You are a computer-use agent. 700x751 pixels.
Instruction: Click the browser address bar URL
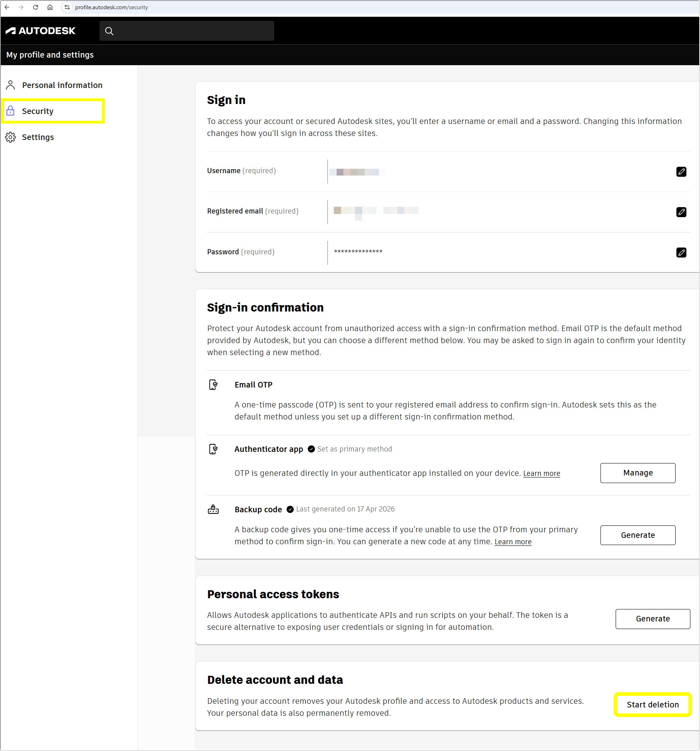point(112,7)
